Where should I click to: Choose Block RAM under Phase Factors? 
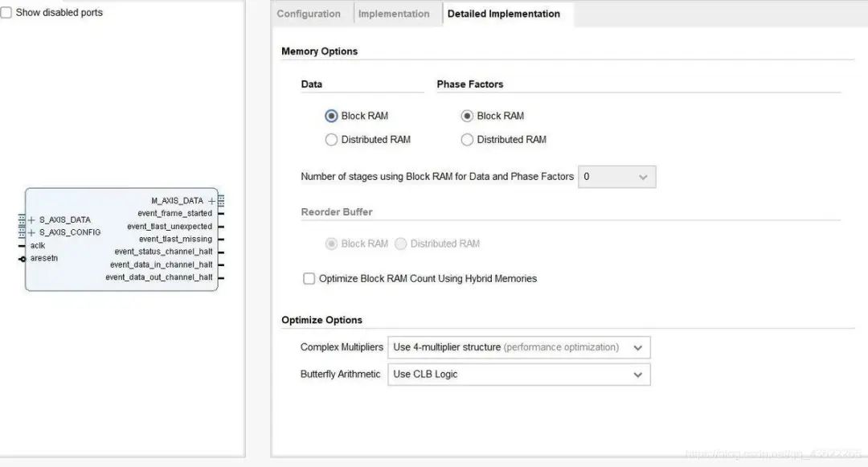click(467, 116)
